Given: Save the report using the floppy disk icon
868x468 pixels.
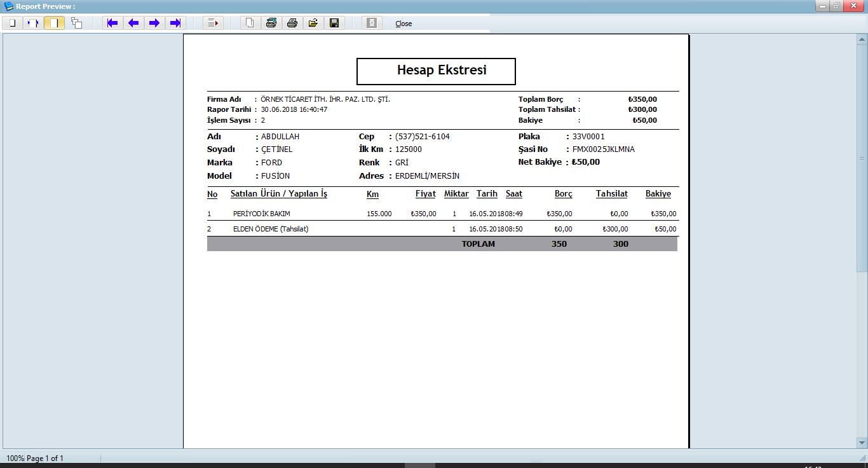Looking at the screenshot, I should 334,23.
